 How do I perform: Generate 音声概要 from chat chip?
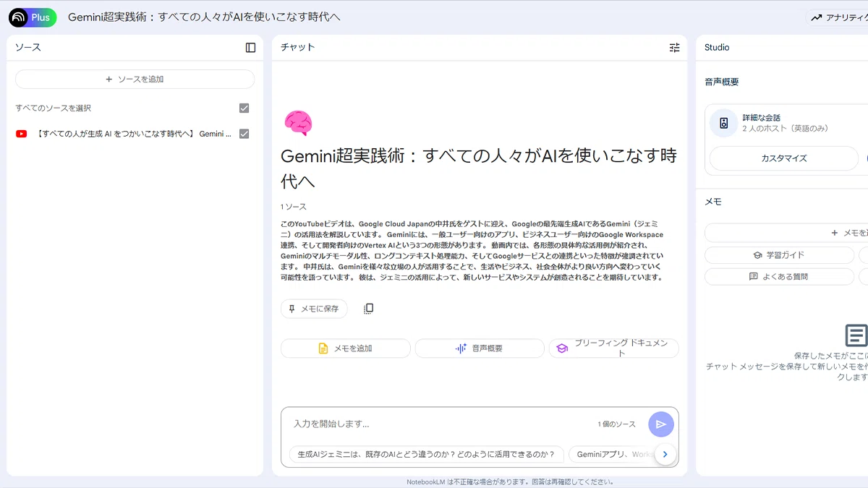[x=480, y=348]
